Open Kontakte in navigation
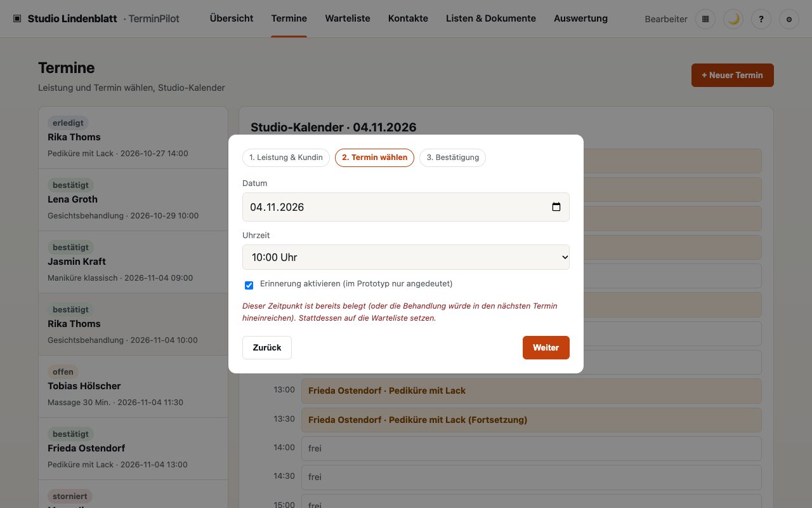Viewport: 812px width, 508px height. point(408,19)
